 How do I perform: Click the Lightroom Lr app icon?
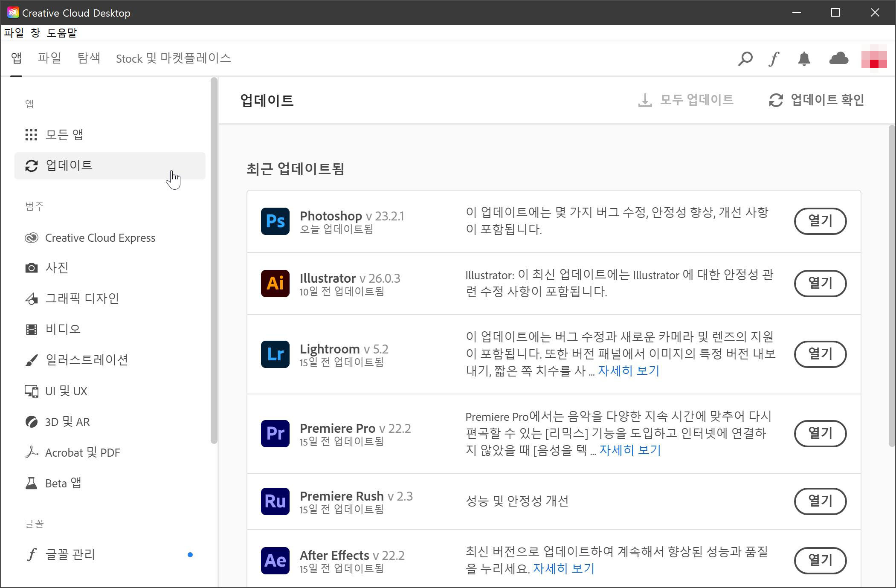[275, 354]
